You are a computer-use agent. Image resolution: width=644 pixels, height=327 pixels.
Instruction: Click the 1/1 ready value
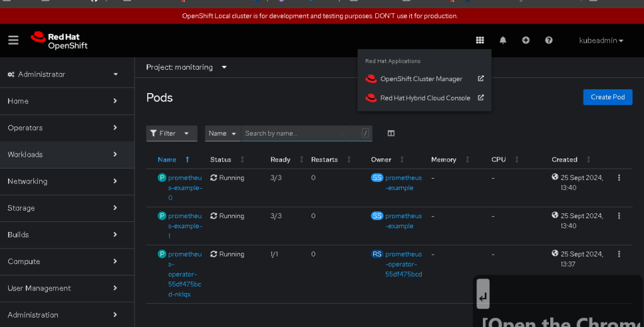pos(274,255)
